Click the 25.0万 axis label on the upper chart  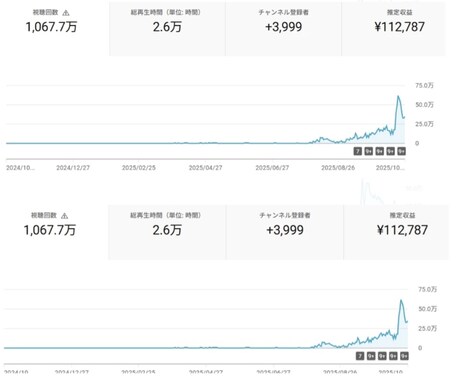tap(424, 124)
